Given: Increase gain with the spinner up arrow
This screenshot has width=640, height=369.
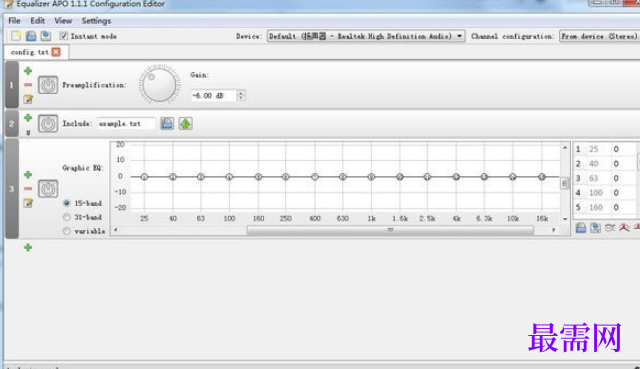Looking at the screenshot, I should (241, 93).
